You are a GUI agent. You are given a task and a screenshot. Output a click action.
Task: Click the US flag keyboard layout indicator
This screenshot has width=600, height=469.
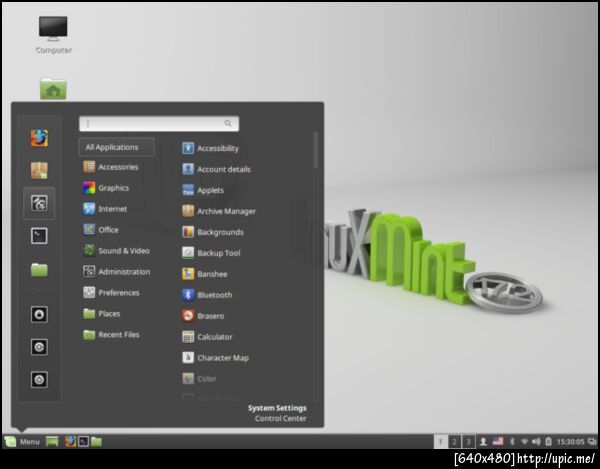pos(498,441)
